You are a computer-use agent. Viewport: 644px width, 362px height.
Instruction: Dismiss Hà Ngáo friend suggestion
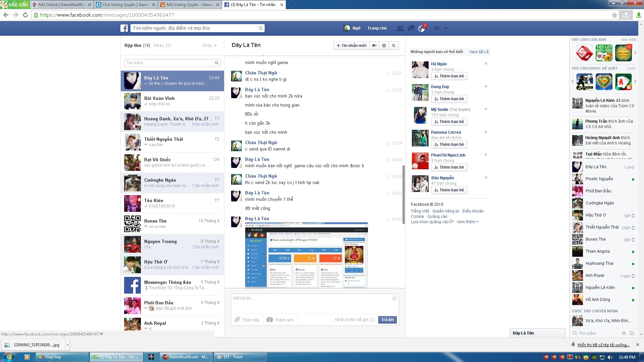[486, 64]
